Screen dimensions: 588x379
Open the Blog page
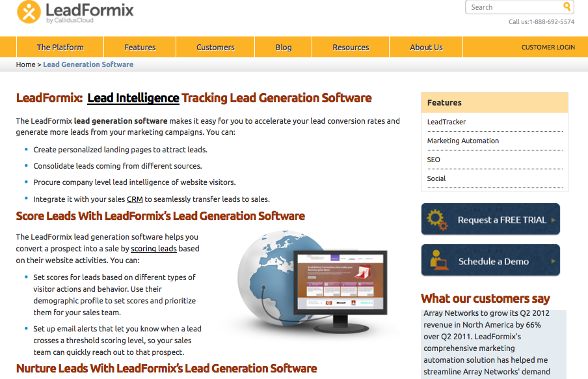click(283, 48)
